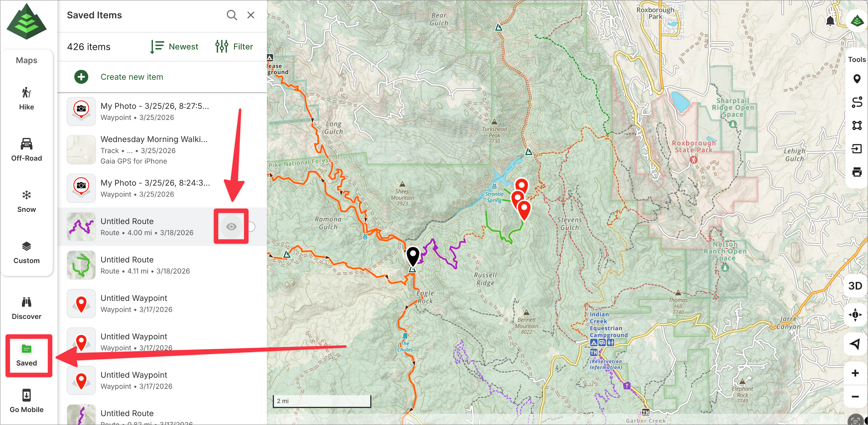868x425 pixels.
Task: Toggle 3D map view
Action: tap(855, 286)
